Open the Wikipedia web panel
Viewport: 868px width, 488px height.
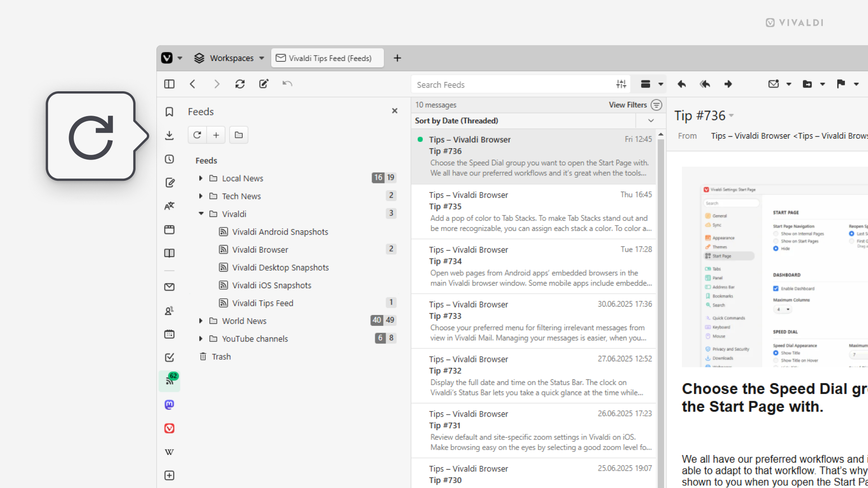point(170,452)
